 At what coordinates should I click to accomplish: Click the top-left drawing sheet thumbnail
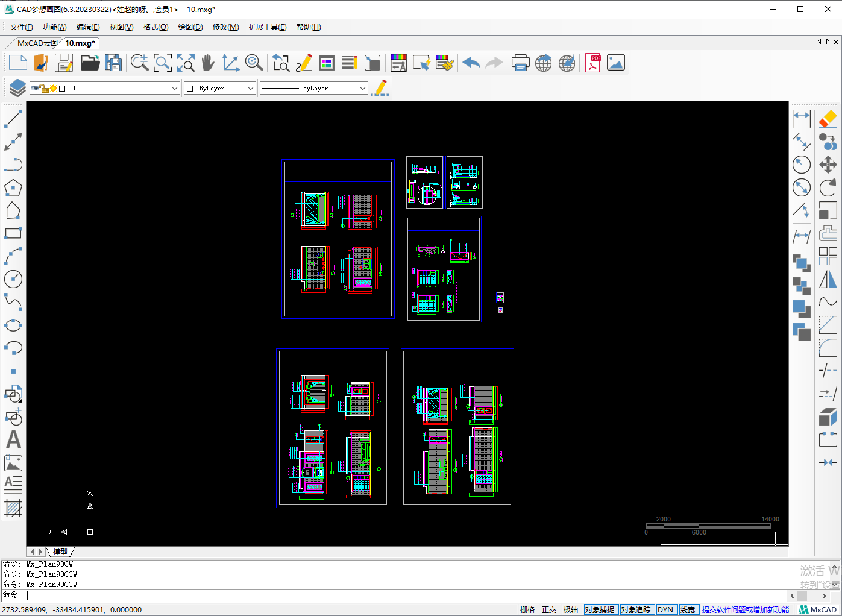tap(339, 239)
